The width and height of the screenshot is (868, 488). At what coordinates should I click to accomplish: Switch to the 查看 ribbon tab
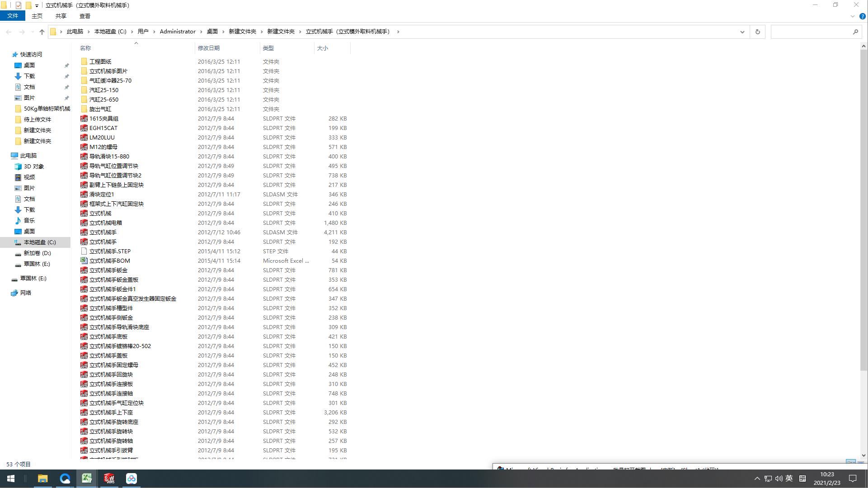click(84, 16)
